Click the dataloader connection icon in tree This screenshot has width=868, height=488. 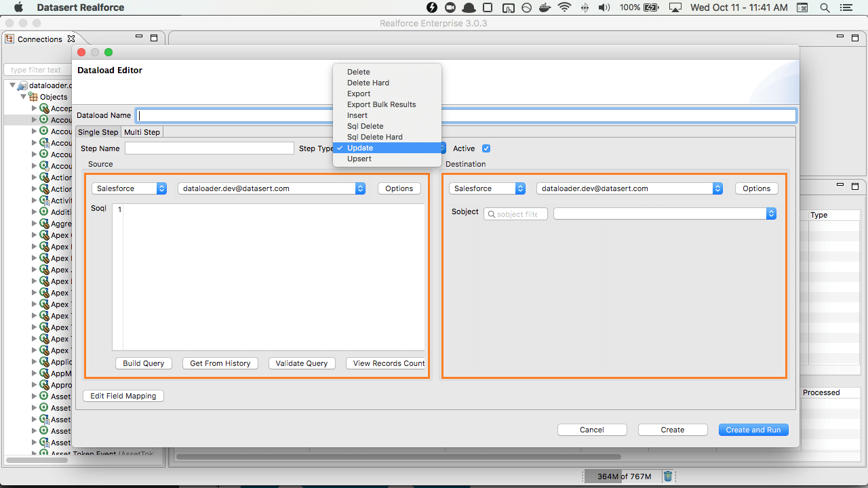pos(22,85)
